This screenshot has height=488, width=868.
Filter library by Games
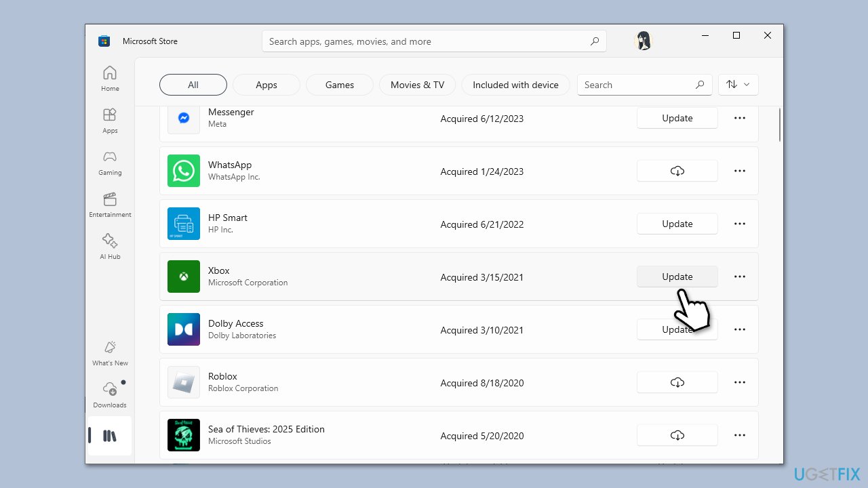pyautogui.click(x=339, y=84)
